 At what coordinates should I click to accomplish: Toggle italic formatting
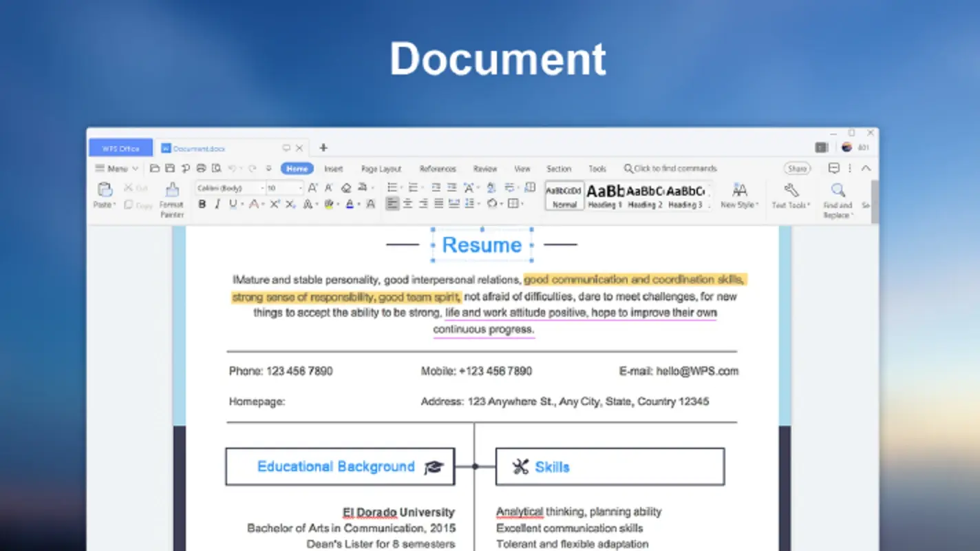click(217, 203)
